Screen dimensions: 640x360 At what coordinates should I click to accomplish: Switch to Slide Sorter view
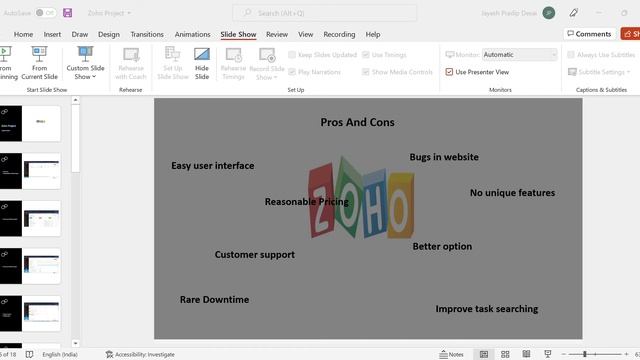point(505,354)
